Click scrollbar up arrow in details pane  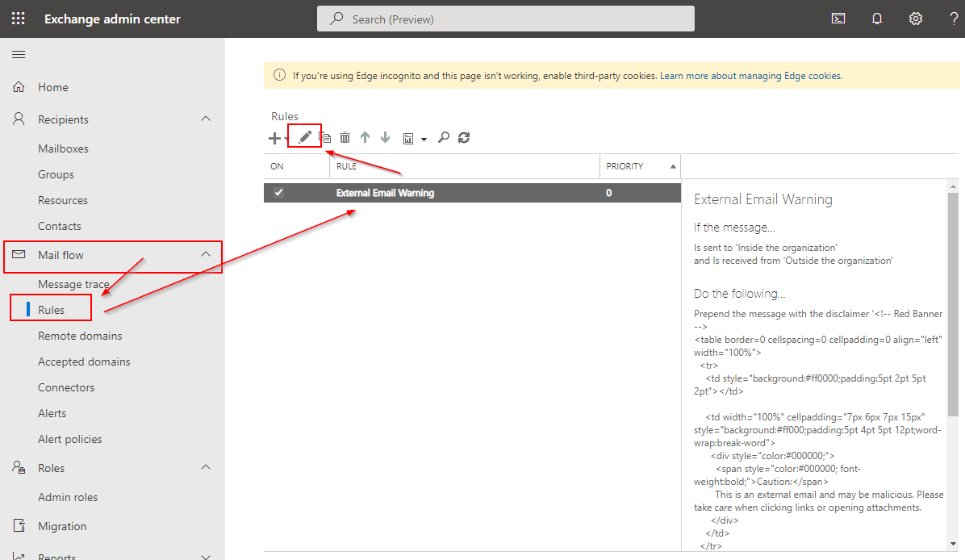click(x=954, y=186)
